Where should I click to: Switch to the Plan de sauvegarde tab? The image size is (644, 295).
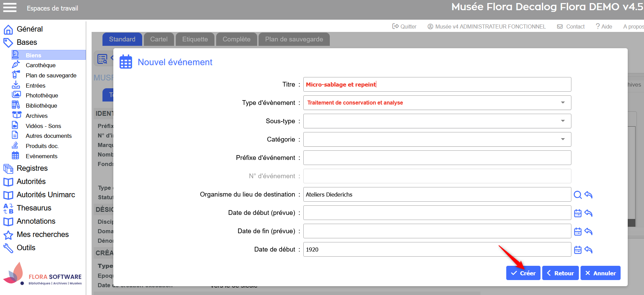[x=294, y=39]
